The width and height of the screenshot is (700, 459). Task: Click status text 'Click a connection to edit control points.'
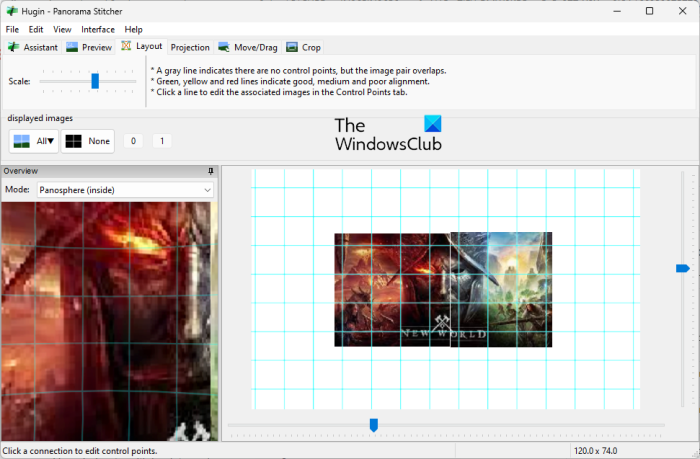(80, 451)
